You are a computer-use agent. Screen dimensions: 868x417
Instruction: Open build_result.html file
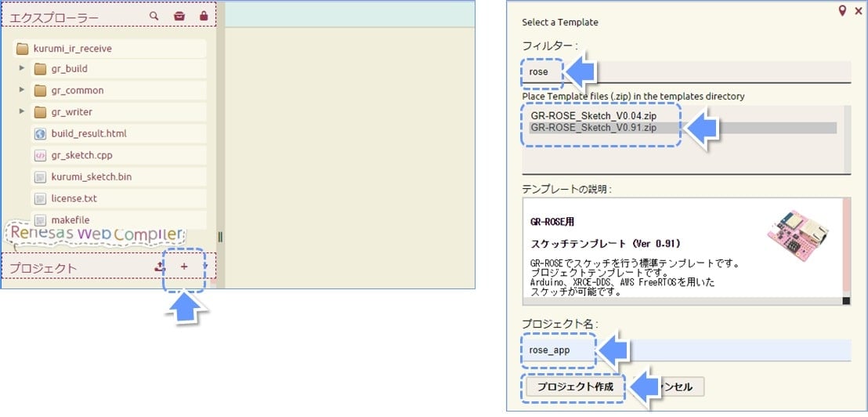pyautogui.click(x=118, y=133)
